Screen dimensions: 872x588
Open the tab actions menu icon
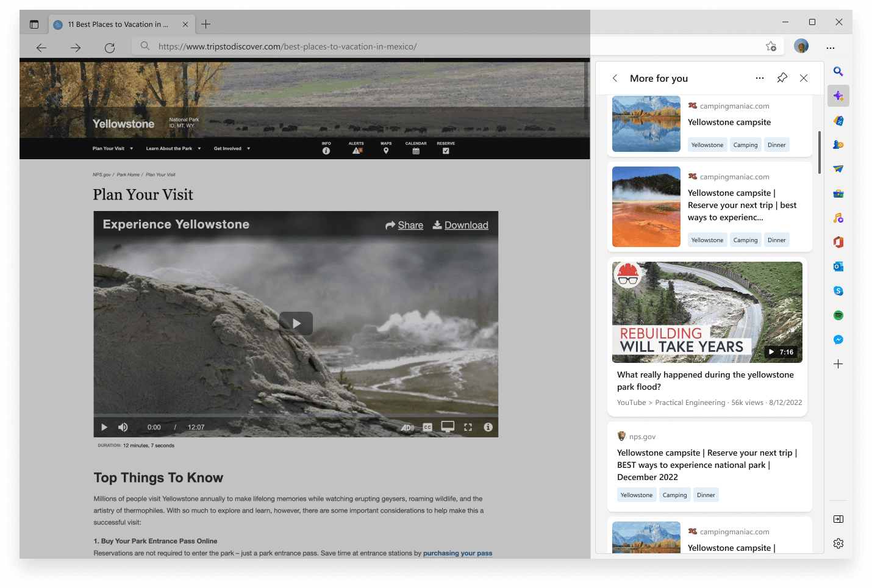coord(34,24)
